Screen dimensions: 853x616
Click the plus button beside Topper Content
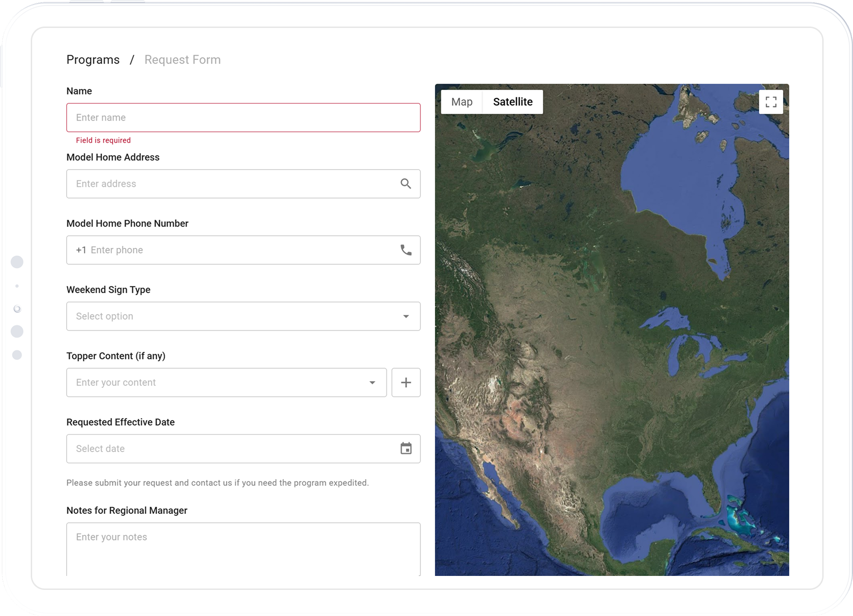tap(406, 383)
